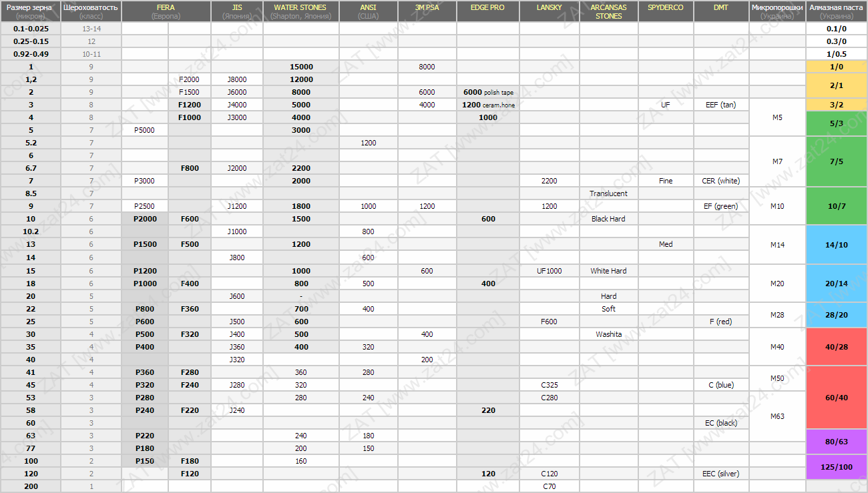Click the WATER STONES header
Image resolution: width=868 pixels, height=493 pixels.
[301, 11]
